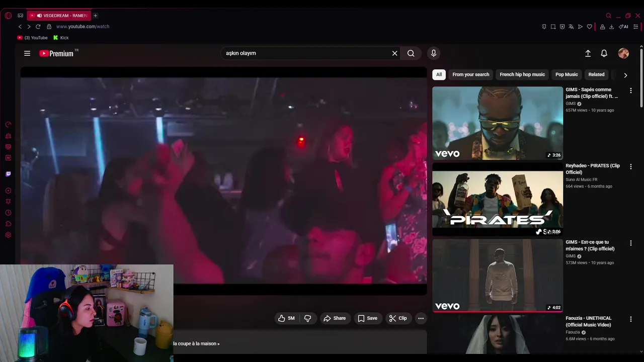The width and height of the screenshot is (644, 362).
Task: Select the Pop Music chip
Action: (567, 74)
